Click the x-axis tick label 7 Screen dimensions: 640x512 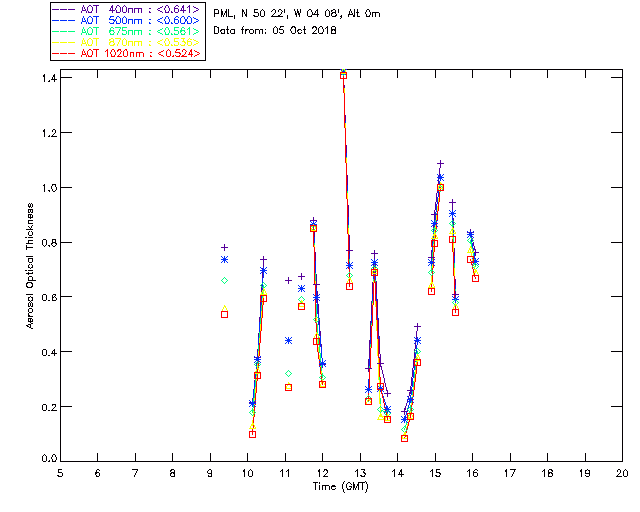[x=135, y=473]
